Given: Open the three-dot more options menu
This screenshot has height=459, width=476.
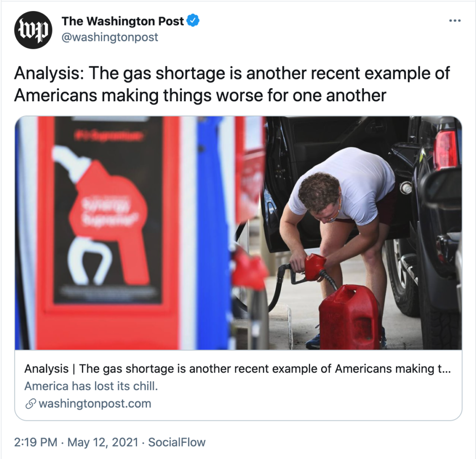Looking at the screenshot, I should point(455,20).
